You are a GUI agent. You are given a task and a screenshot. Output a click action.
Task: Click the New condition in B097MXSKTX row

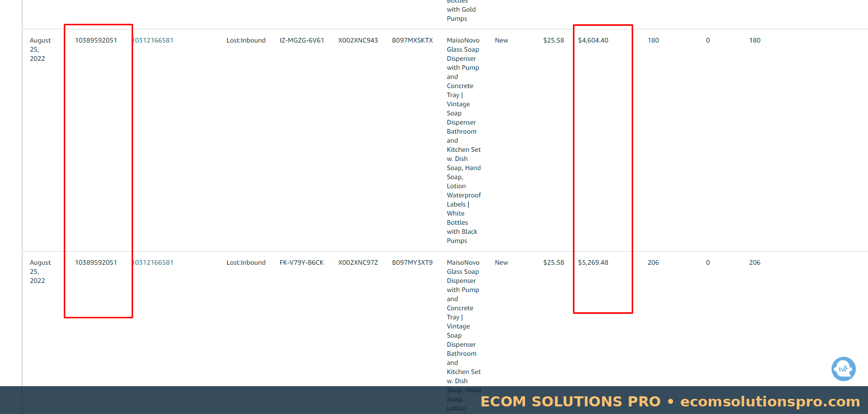502,40
